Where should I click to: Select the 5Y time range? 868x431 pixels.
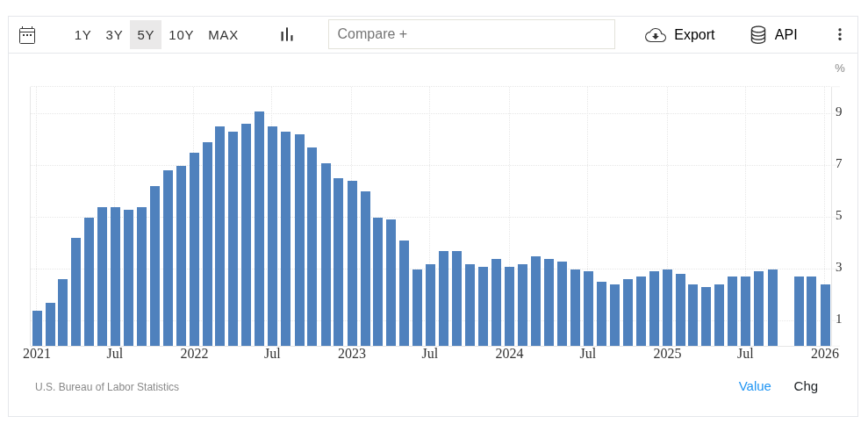146,35
